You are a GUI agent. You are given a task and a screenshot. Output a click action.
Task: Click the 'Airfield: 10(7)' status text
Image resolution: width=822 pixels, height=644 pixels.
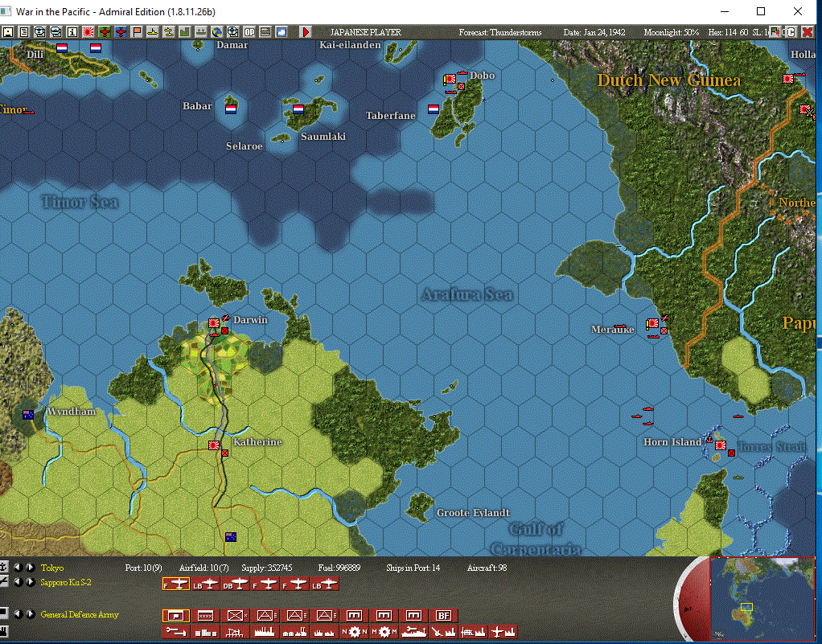(x=204, y=568)
